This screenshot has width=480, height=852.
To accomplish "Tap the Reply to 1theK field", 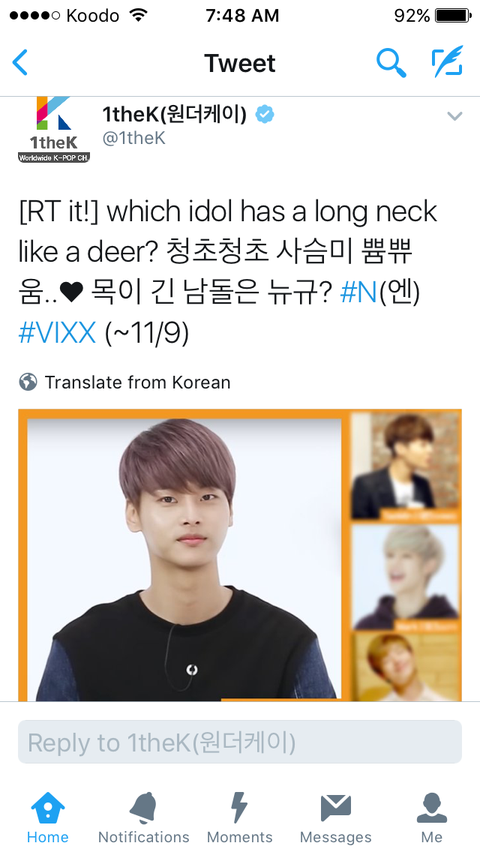I will coord(240,742).
